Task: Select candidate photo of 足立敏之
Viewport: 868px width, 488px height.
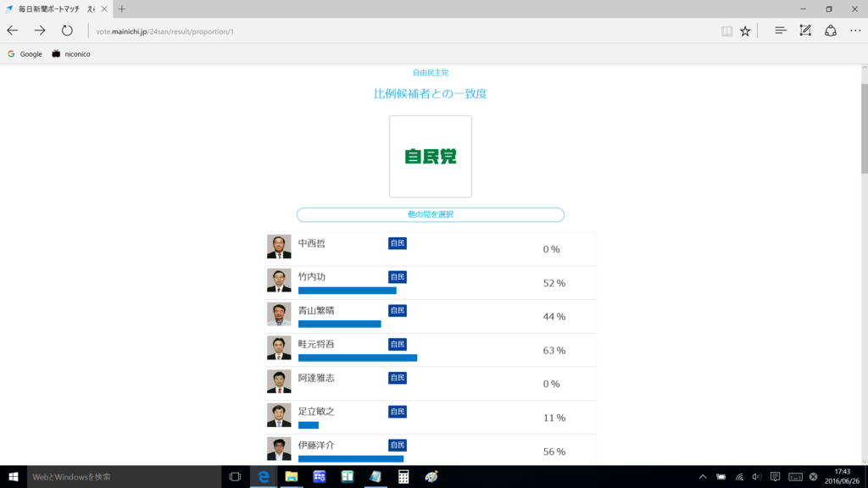Action: (x=279, y=415)
